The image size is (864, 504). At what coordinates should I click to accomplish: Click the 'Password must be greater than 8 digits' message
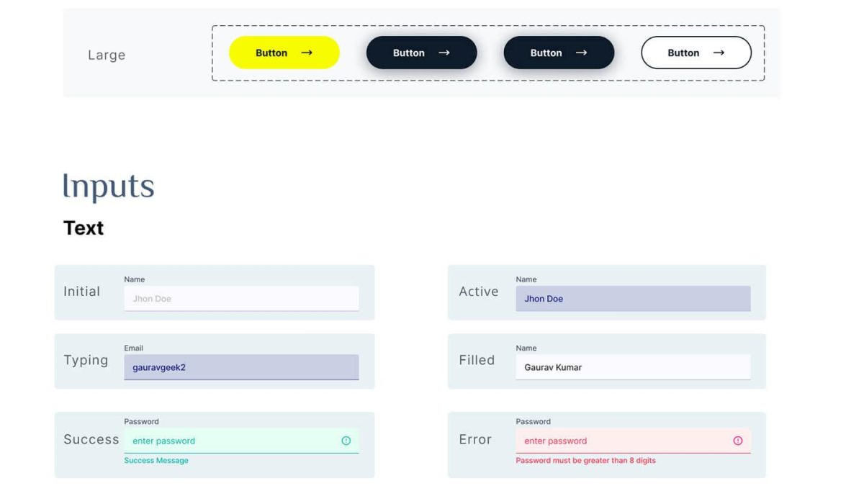pyautogui.click(x=585, y=461)
